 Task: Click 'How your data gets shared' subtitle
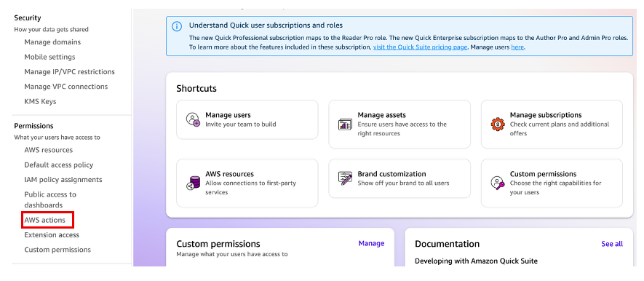(52, 29)
